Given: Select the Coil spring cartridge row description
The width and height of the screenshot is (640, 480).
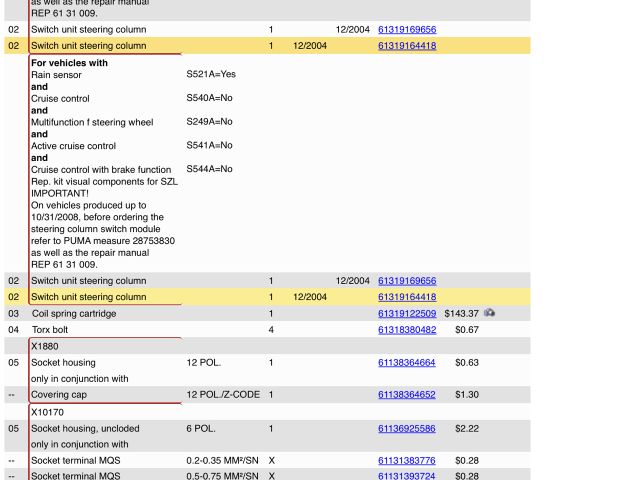Looking at the screenshot, I should (x=74, y=314).
